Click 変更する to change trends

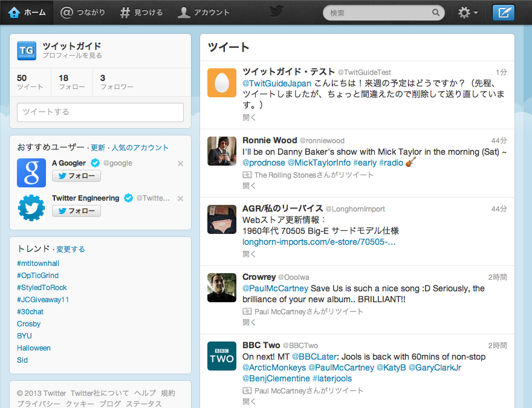pos(71,249)
